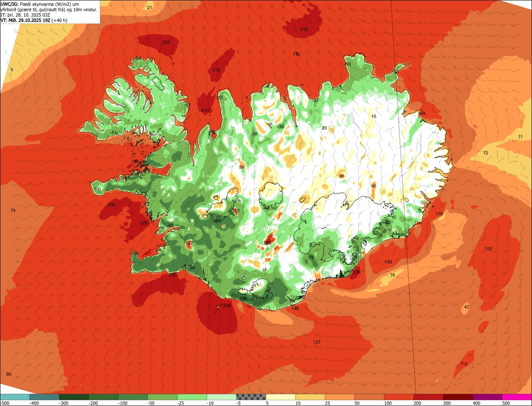Click the map value 15

374,116
